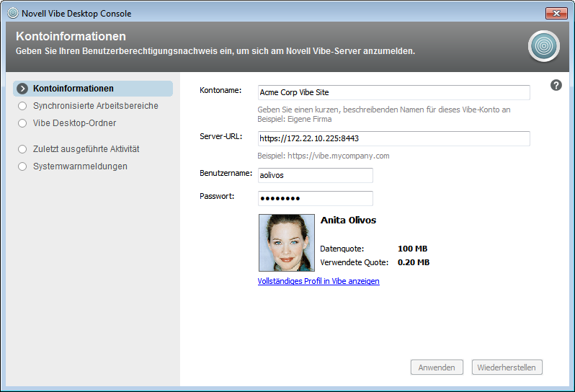This screenshot has height=392, width=575.
Task: Click the Datenquote label
Action: pos(342,249)
